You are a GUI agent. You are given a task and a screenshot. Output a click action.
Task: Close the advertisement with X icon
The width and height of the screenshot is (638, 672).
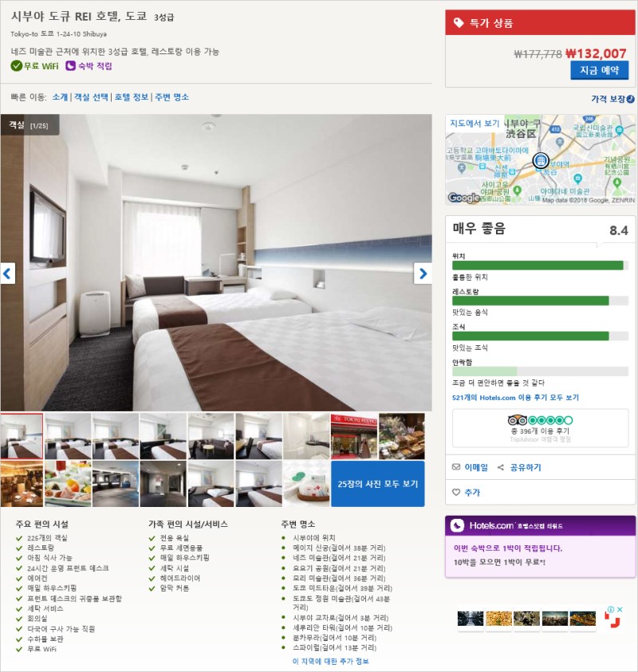(x=620, y=609)
